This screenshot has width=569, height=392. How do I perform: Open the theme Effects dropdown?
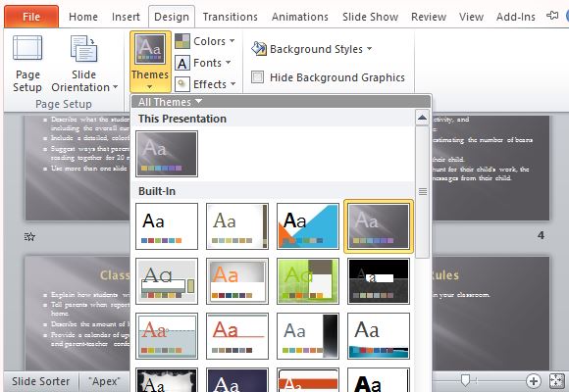click(205, 84)
